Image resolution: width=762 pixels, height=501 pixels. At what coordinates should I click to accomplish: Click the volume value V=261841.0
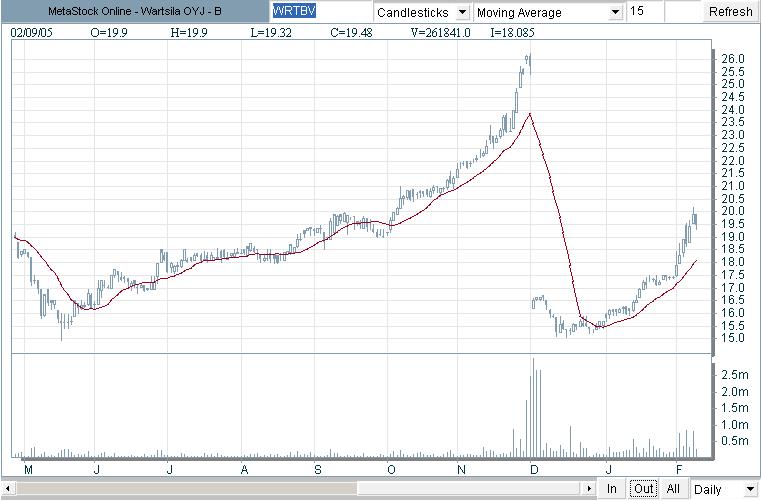pos(440,33)
